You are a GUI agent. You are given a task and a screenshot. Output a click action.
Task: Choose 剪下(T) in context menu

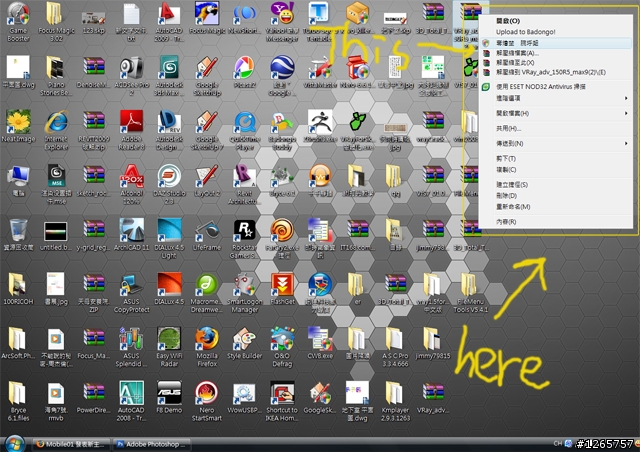coord(556,159)
